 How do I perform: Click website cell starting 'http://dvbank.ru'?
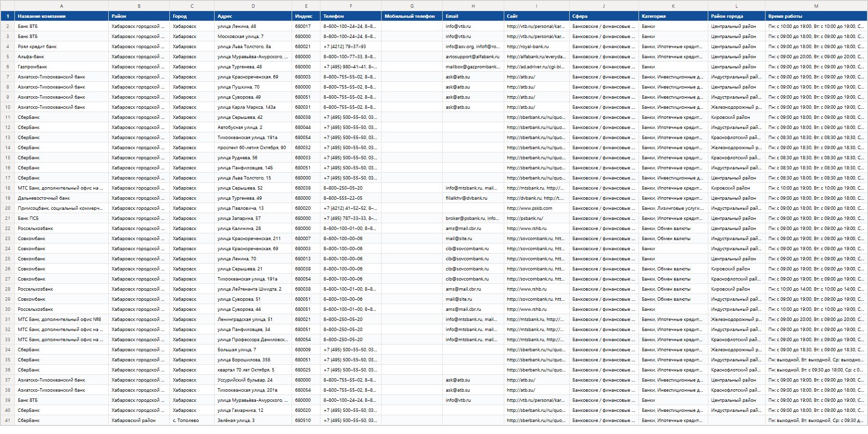536,198
